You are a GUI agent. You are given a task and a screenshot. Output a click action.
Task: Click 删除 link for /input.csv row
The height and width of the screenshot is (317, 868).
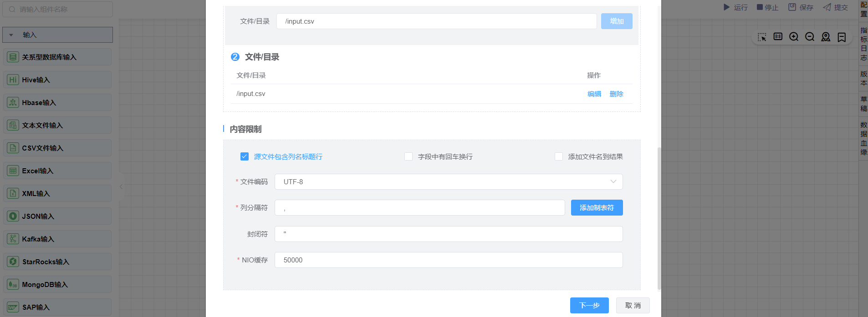pyautogui.click(x=617, y=94)
